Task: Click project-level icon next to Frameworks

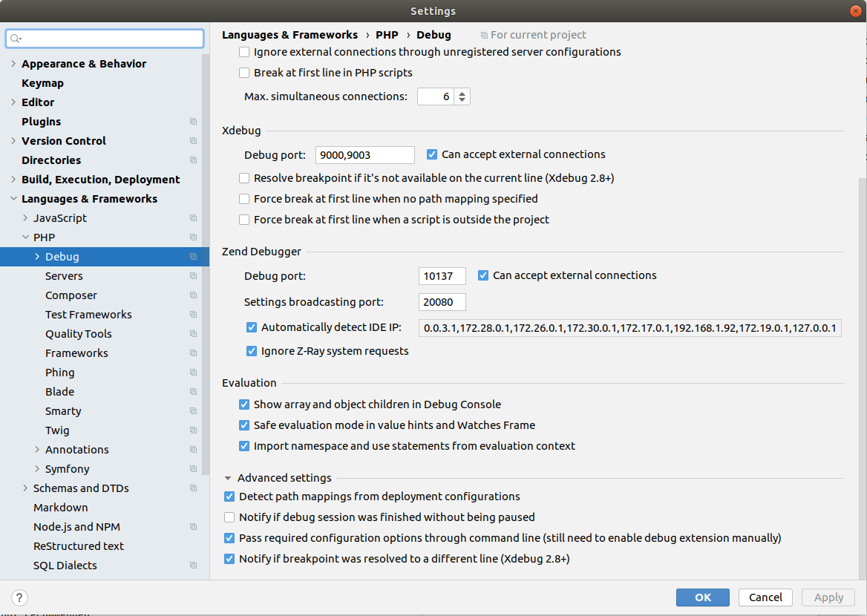Action: 193,353
